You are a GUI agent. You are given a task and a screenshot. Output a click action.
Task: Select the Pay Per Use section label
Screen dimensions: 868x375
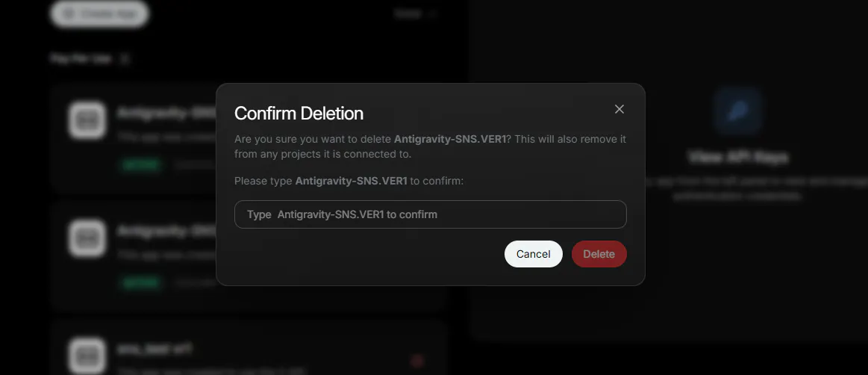click(81, 58)
